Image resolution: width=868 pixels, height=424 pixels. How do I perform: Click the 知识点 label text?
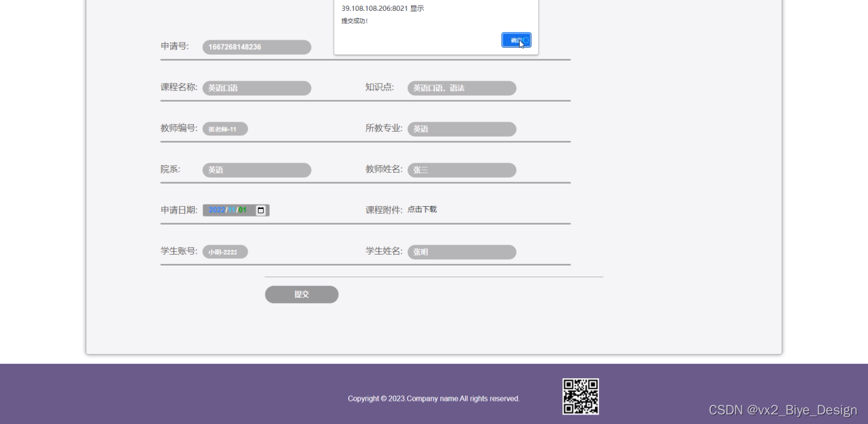point(380,87)
